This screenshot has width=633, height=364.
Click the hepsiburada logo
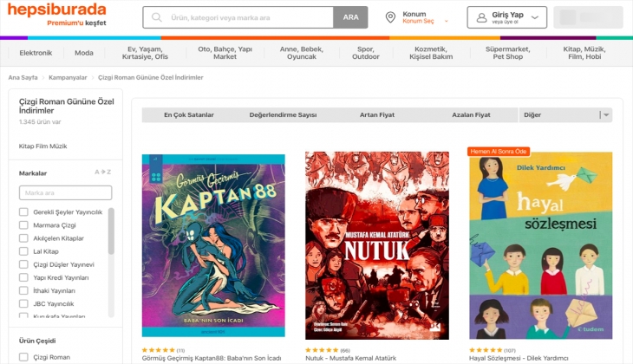pyautogui.click(x=58, y=10)
